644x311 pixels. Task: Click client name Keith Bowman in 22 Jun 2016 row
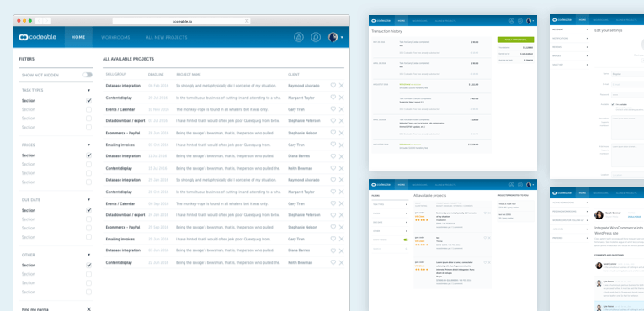click(301, 262)
